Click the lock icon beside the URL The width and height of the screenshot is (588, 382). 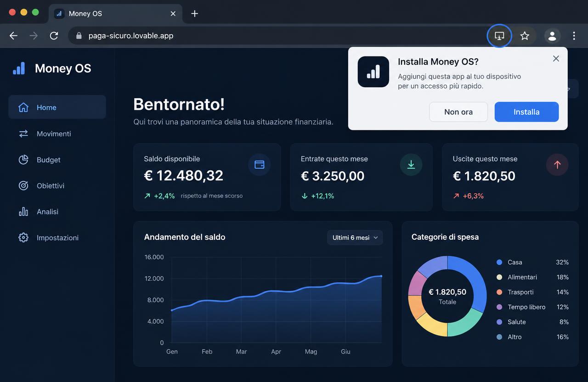[79, 36]
